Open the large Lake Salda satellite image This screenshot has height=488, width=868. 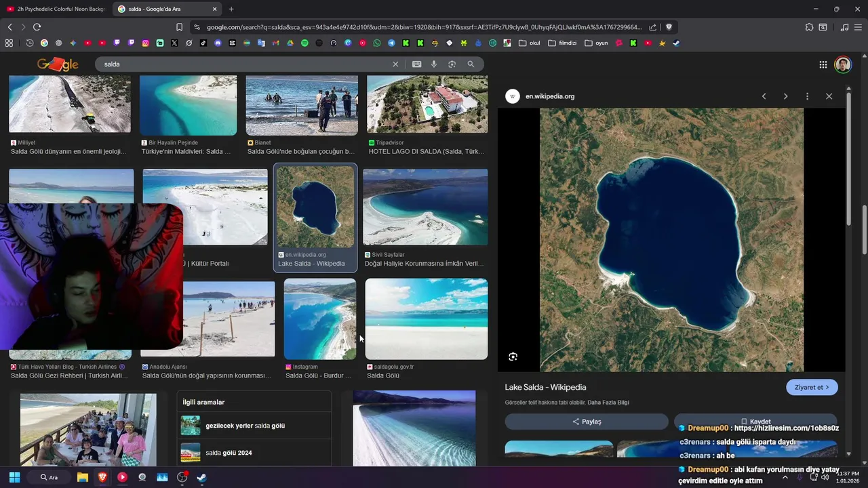click(671, 240)
